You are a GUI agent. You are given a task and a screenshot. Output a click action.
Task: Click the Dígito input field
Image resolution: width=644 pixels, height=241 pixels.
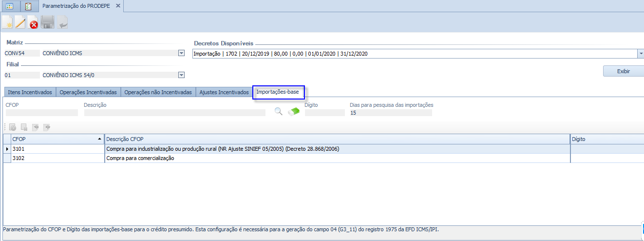click(x=324, y=113)
